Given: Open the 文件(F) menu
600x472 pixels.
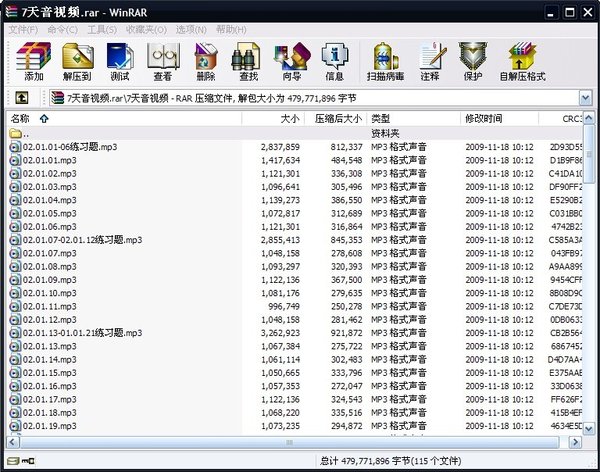Looking at the screenshot, I should pyautogui.click(x=23, y=29).
